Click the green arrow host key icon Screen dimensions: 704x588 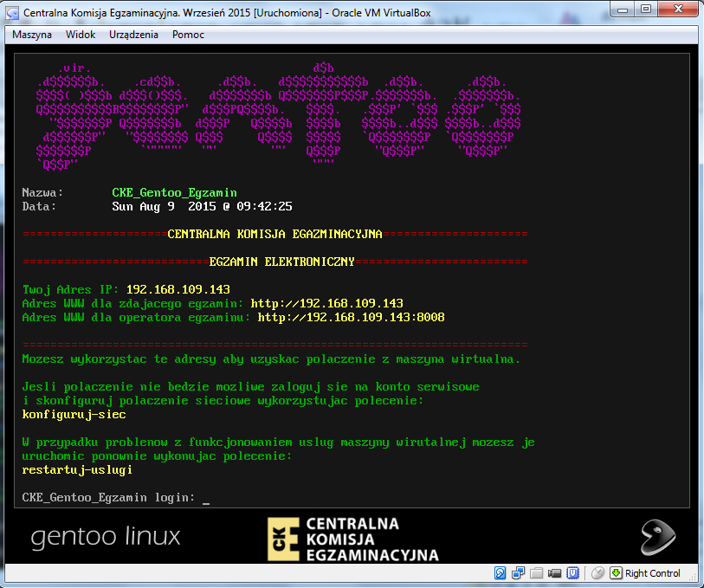616,573
